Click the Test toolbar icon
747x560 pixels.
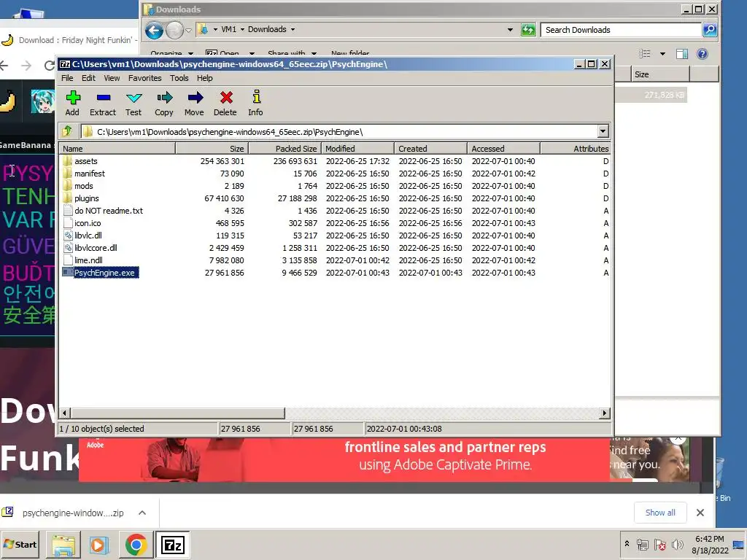coord(133,103)
